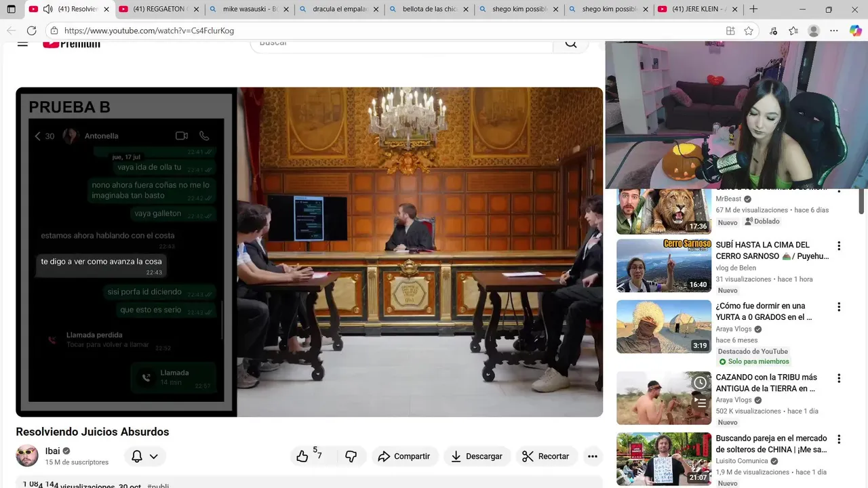This screenshot has width=868, height=488.
Task: Click the main video player
Action: (x=309, y=251)
